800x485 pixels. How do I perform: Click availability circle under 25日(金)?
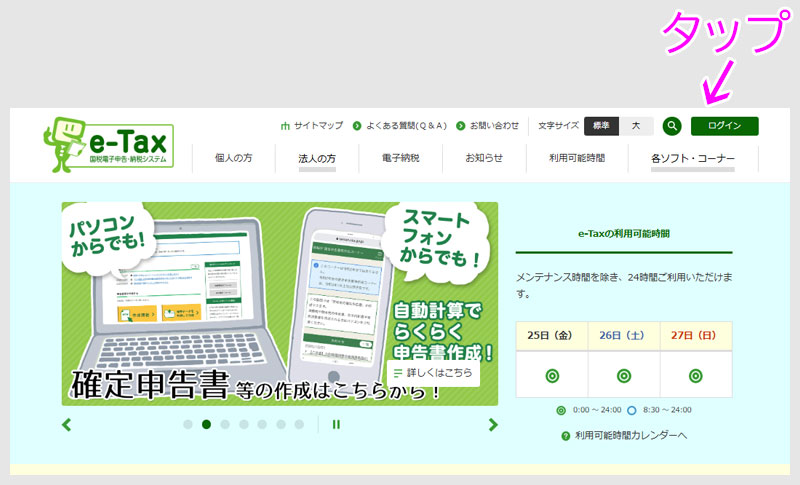tap(552, 376)
